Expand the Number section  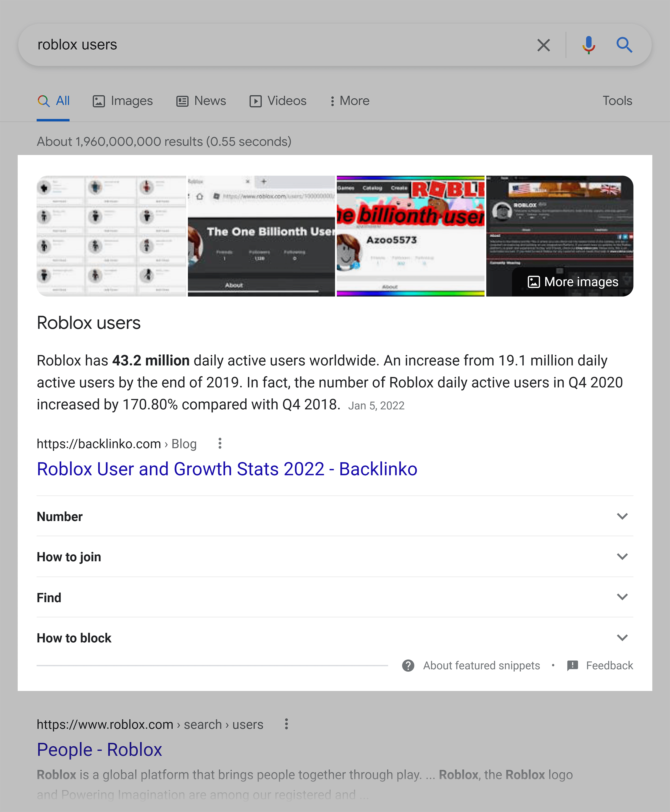pos(622,516)
